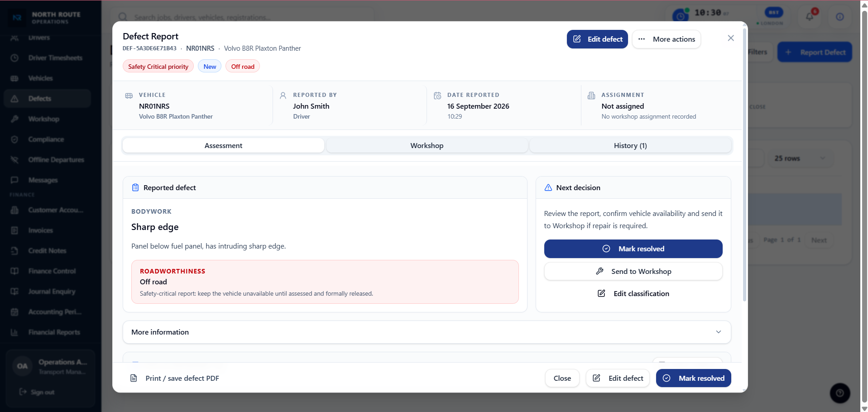Viewport: 868px width, 412px height.
Task: Open Defects in the sidebar
Action: [x=47, y=99]
